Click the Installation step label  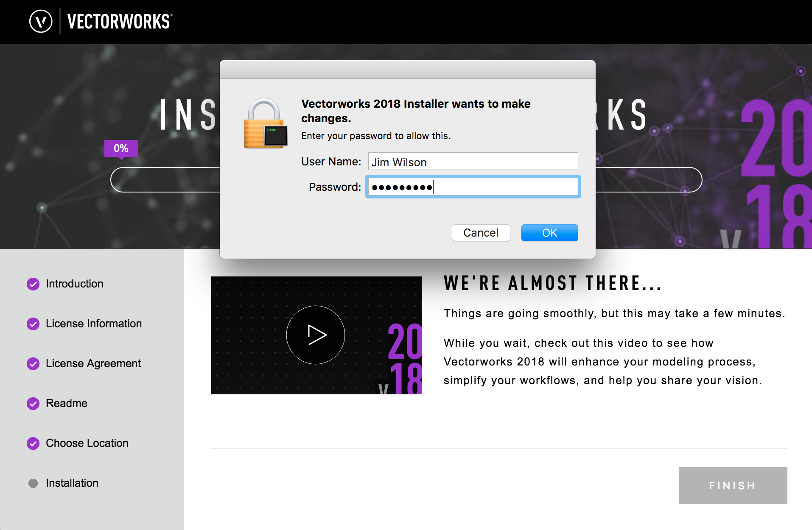pos(72,483)
